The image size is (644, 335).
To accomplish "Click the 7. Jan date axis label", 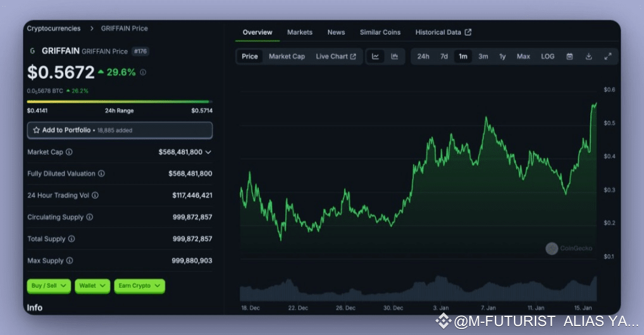I will click(x=488, y=308).
